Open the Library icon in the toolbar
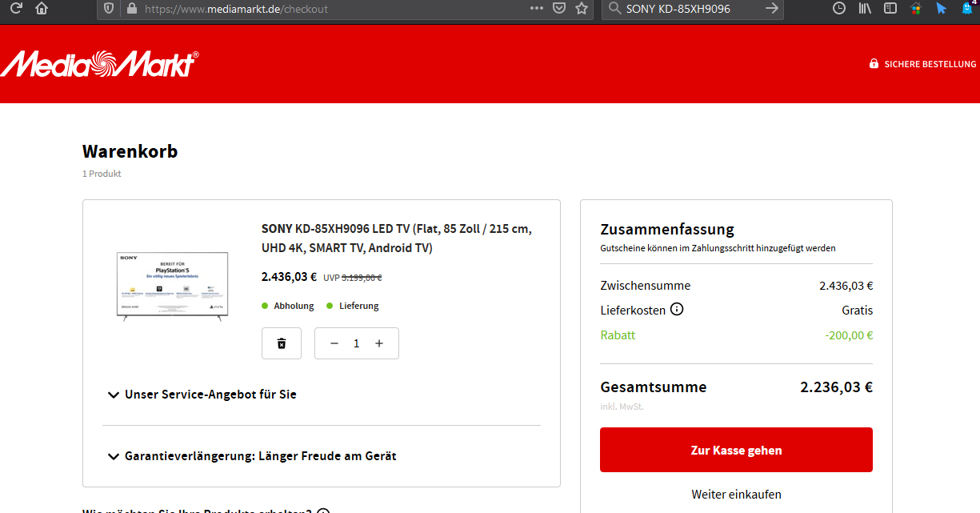The width and height of the screenshot is (980, 513). coord(865,8)
